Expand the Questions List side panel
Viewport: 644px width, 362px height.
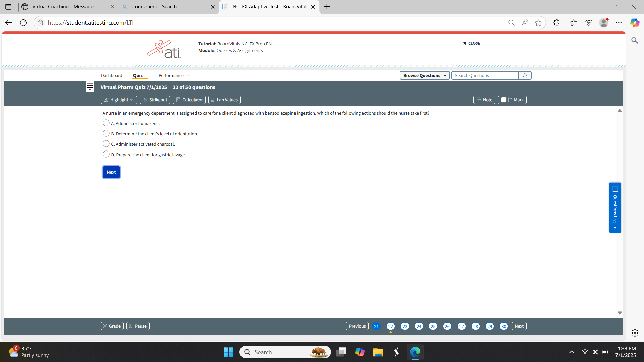615,208
